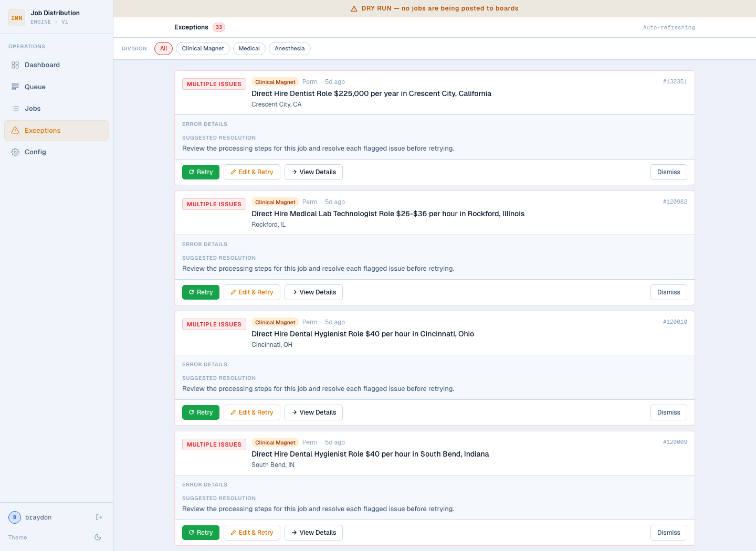Screen dimensions: 756x551
Task: Retry the Crescent City Dentist job
Action: click(x=201, y=172)
